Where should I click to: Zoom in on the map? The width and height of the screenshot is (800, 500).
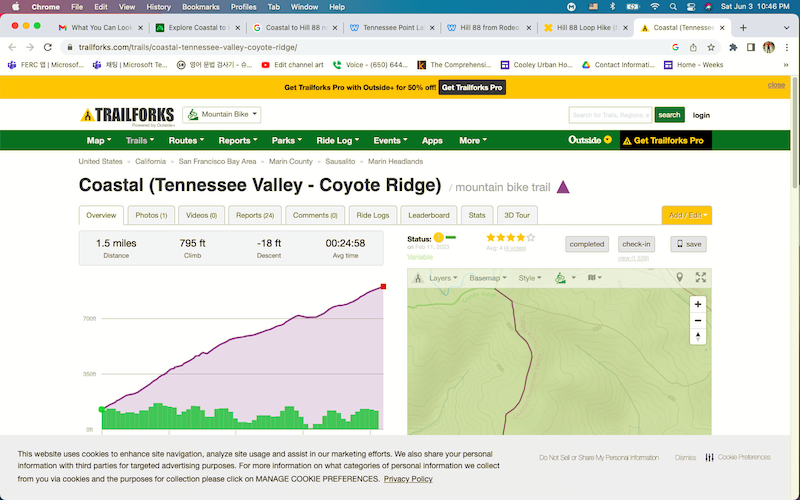tap(697, 305)
